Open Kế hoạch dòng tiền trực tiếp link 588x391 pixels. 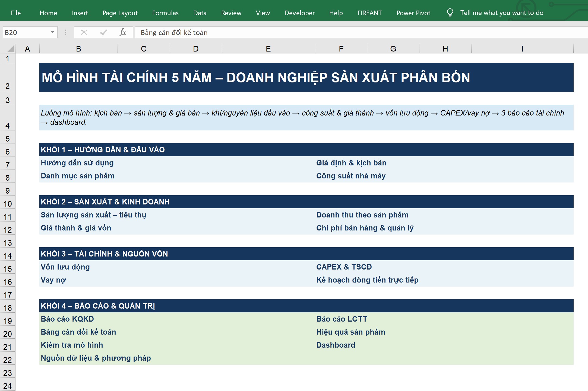click(367, 280)
